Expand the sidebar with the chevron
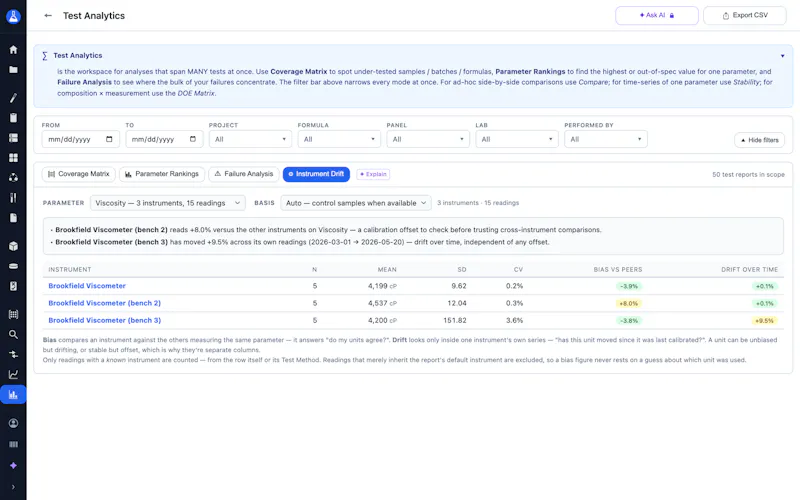Image resolution: width=800 pixels, height=500 pixels. tap(13, 487)
